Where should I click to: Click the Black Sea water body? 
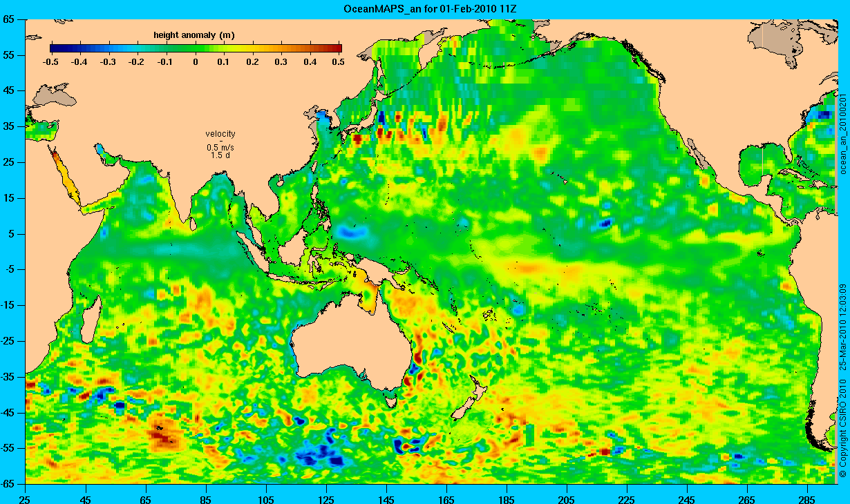click(x=54, y=94)
